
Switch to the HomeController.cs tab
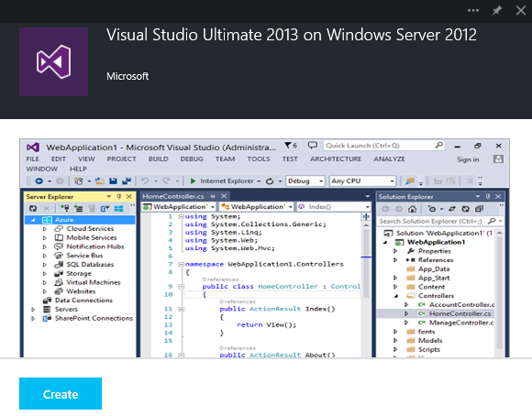[173, 196]
